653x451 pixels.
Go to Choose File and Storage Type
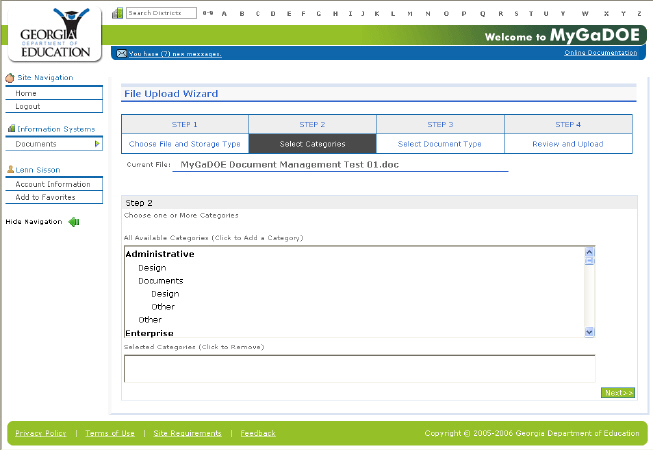[x=185, y=144]
